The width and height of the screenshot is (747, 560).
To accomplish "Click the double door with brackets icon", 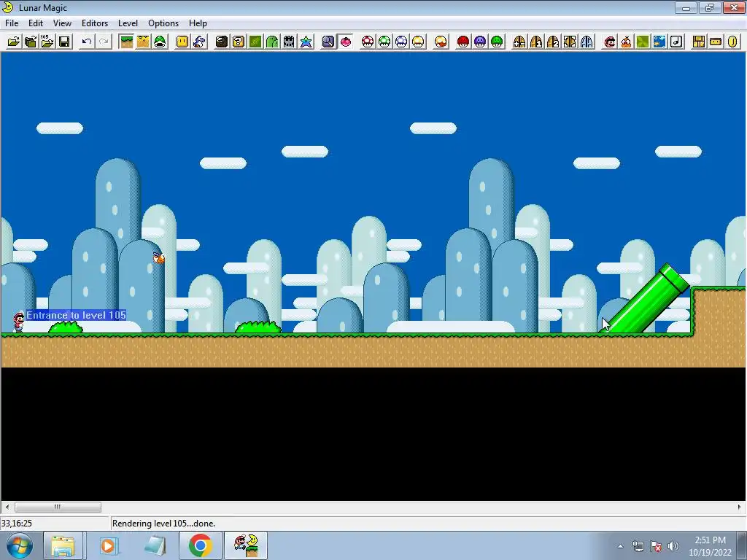I will [570, 42].
